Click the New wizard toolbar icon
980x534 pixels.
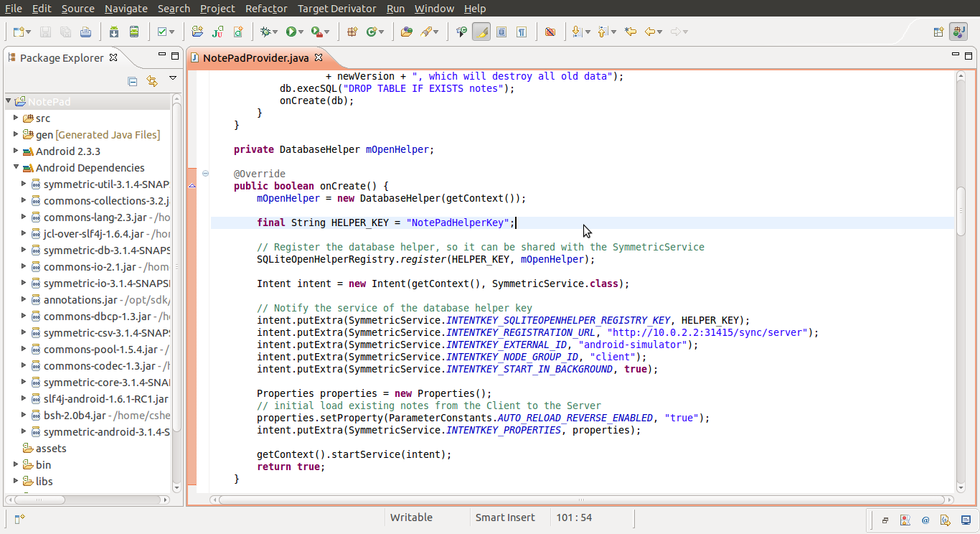(x=18, y=32)
